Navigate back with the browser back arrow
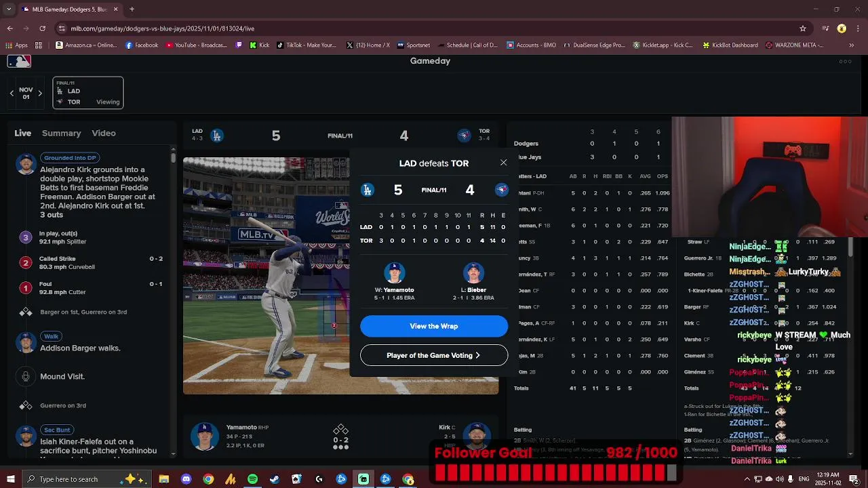 (x=10, y=28)
